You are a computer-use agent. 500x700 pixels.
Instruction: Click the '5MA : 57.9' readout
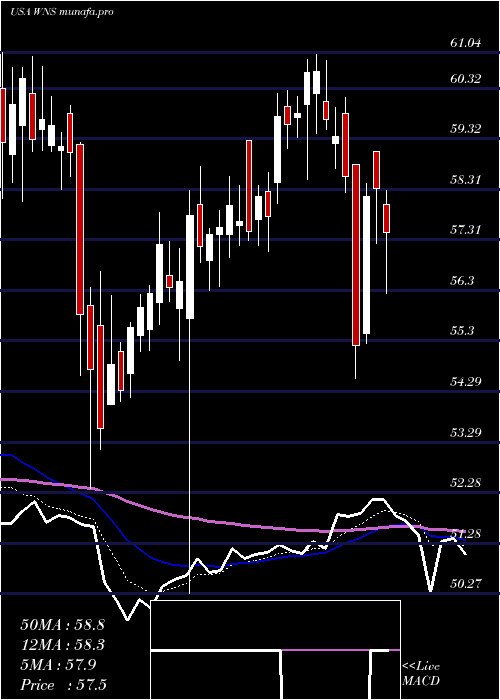(x=58, y=665)
